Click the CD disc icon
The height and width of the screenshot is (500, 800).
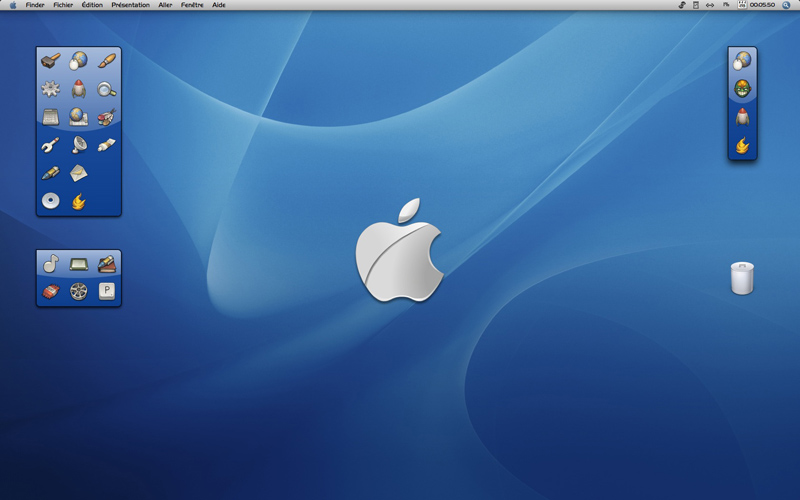click(50, 201)
